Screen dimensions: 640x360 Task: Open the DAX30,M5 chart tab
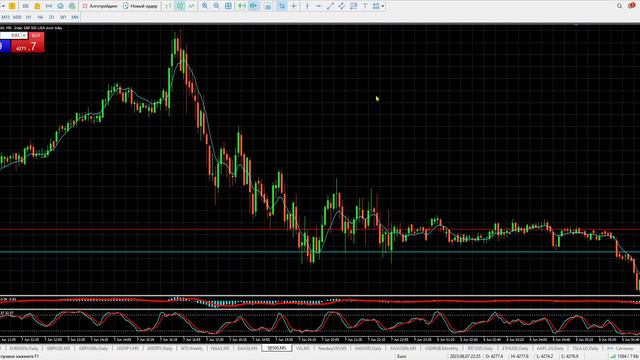[247, 349]
